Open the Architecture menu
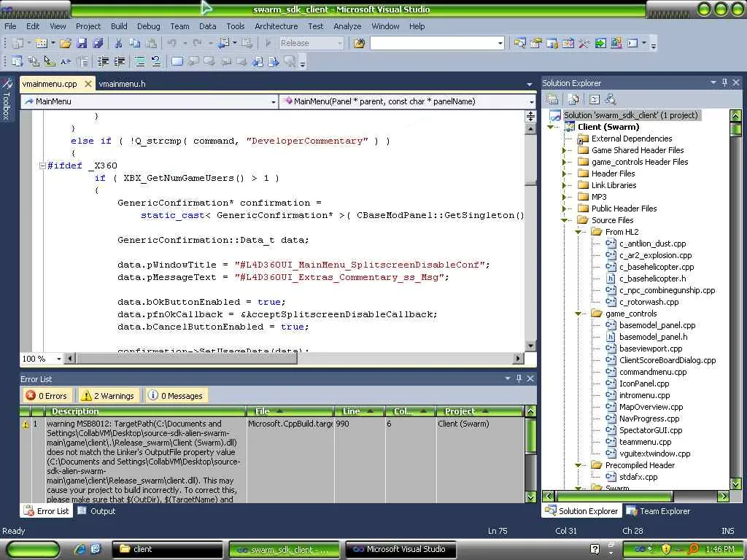 point(276,26)
